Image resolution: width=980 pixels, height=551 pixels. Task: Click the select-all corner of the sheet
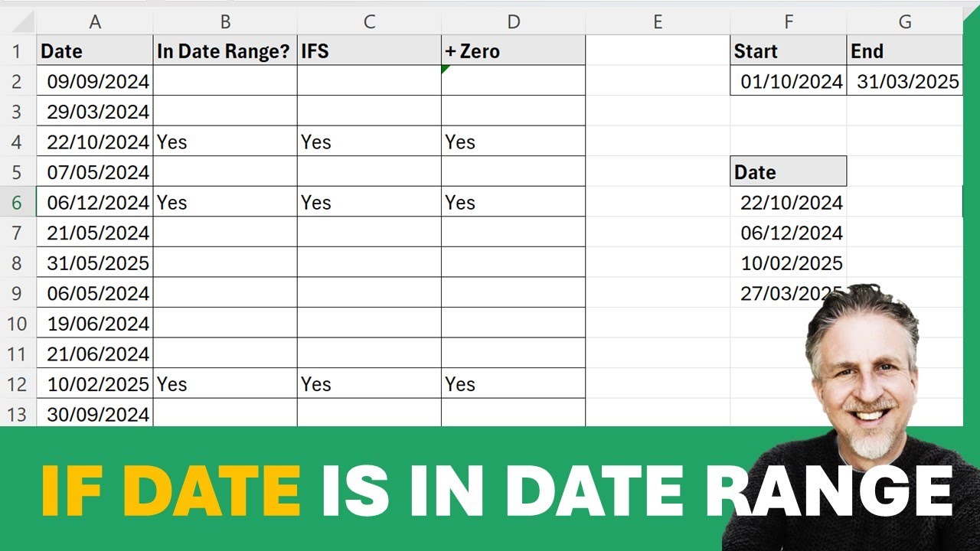pyautogui.click(x=18, y=22)
